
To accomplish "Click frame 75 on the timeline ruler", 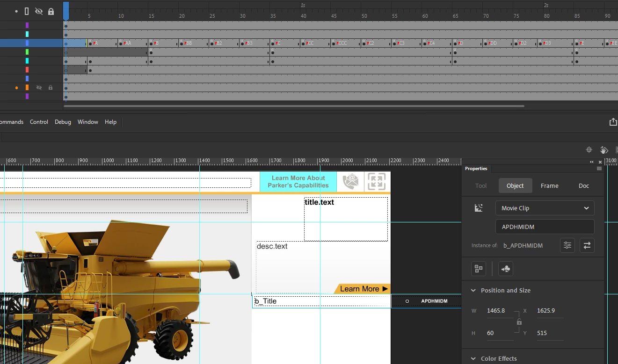I will click(516, 16).
